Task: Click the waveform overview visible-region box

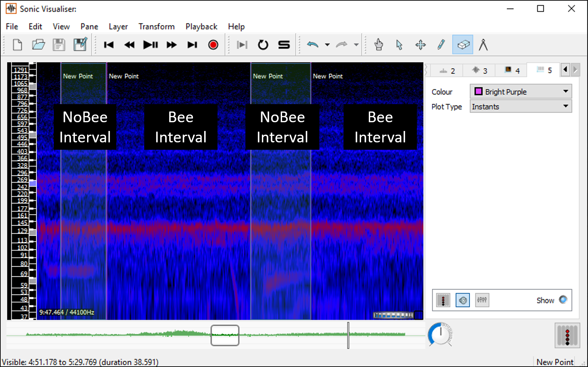Action: pos(225,335)
